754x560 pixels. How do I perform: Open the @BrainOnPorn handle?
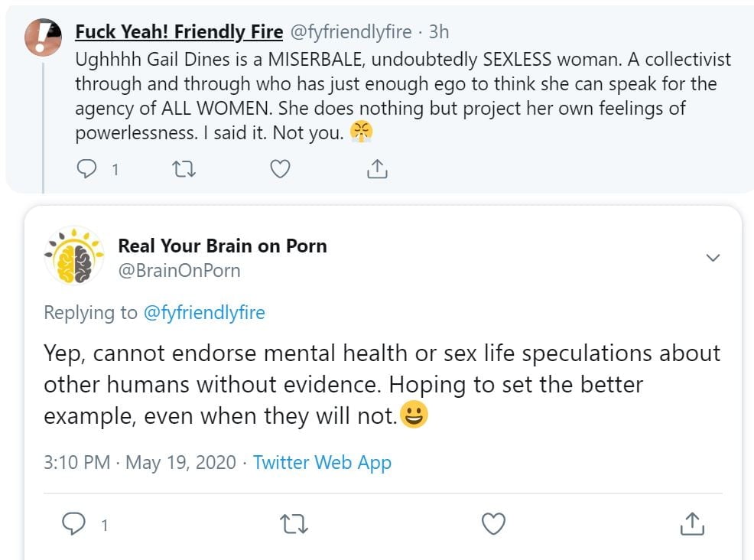179,270
